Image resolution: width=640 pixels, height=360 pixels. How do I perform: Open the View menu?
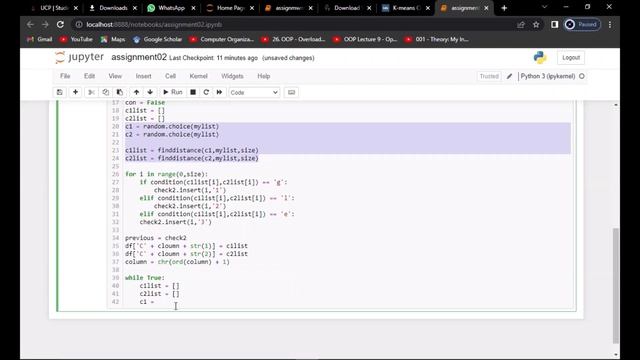[x=115, y=76]
